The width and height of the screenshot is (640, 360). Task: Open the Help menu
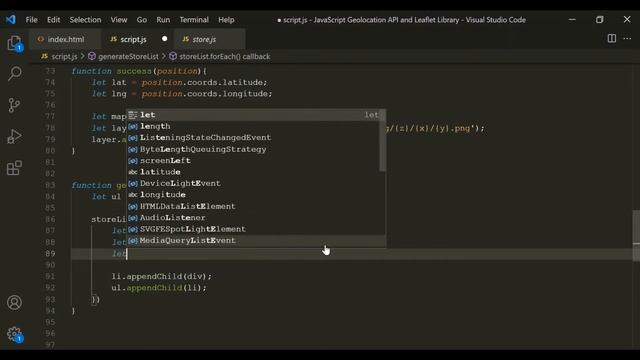coord(226,20)
